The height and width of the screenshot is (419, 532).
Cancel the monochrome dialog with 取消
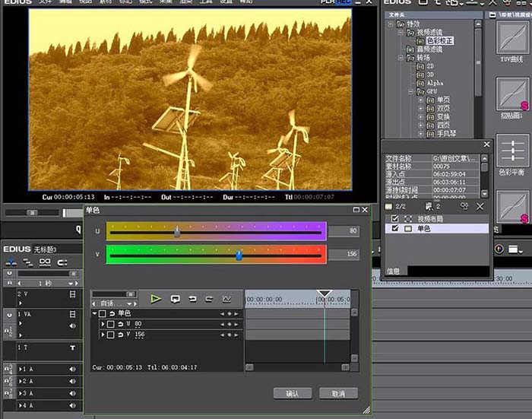[x=338, y=394]
